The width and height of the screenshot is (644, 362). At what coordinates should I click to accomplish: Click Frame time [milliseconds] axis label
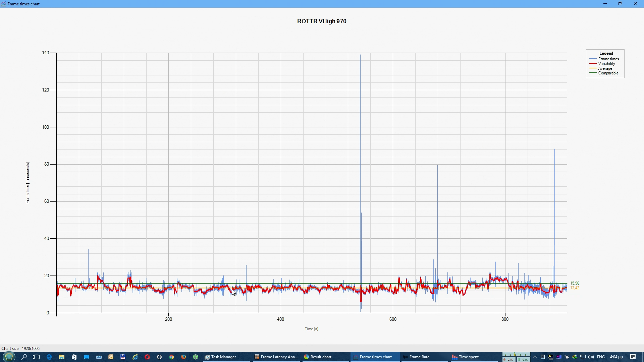(x=28, y=183)
